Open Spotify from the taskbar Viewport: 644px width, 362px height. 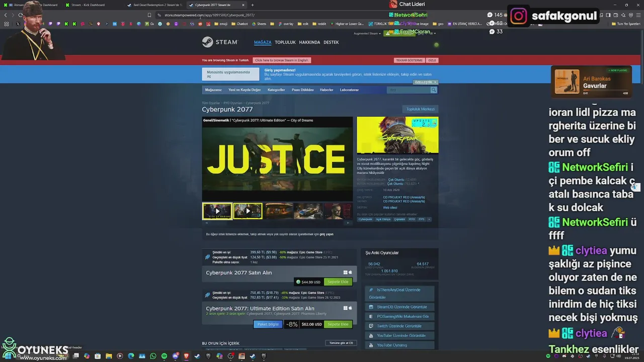tap(164, 356)
